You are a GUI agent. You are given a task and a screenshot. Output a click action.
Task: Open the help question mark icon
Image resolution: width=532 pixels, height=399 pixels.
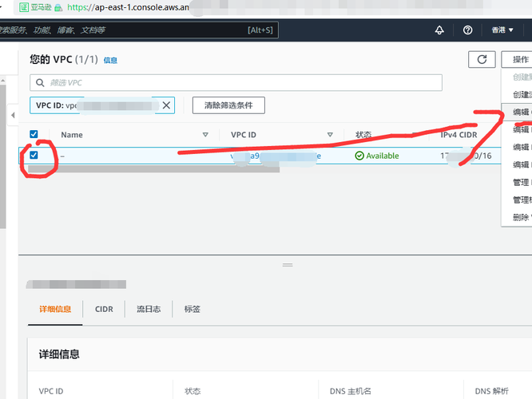coord(467,30)
